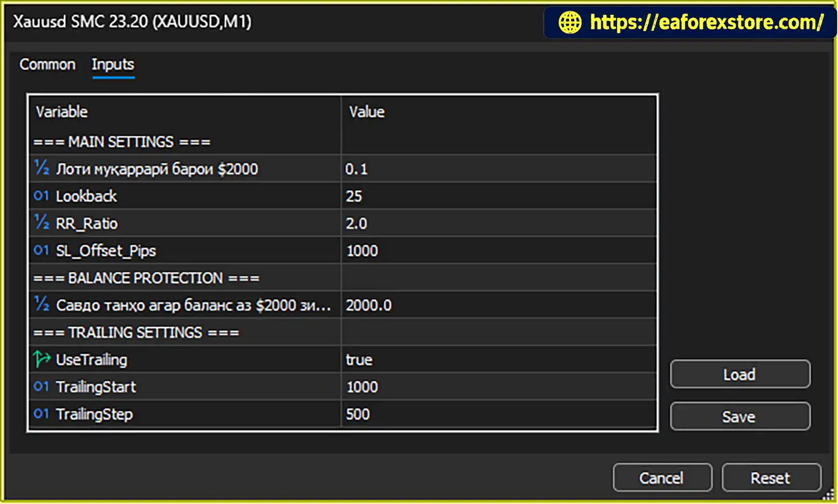Image resolution: width=838 pixels, height=504 pixels.
Task: Edit the fixed lot value 0.1
Action: pos(499,169)
